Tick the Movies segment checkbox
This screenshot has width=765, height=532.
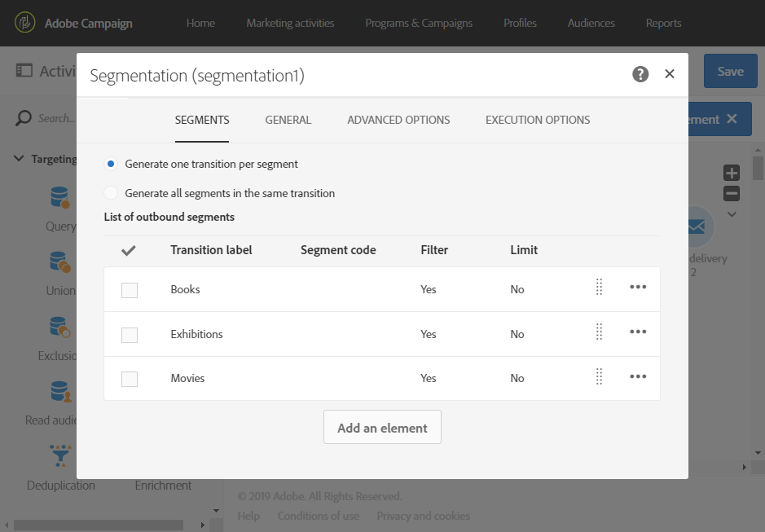click(x=130, y=379)
